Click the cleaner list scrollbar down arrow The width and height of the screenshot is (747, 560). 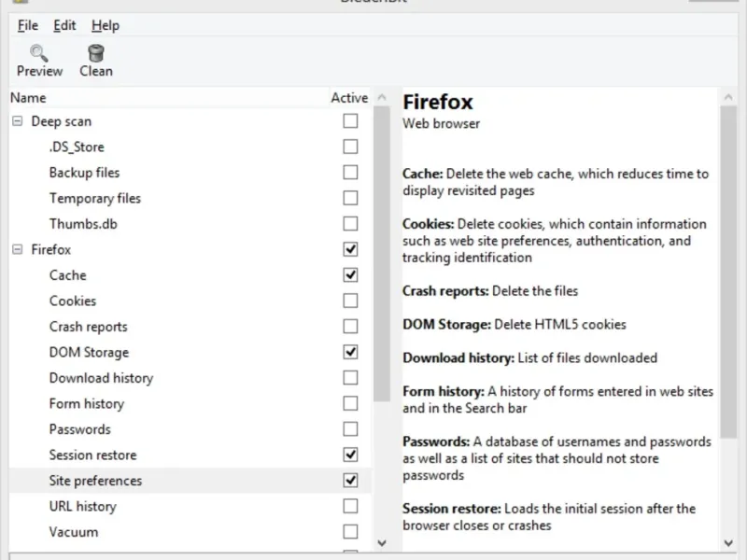pyautogui.click(x=382, y=543)
